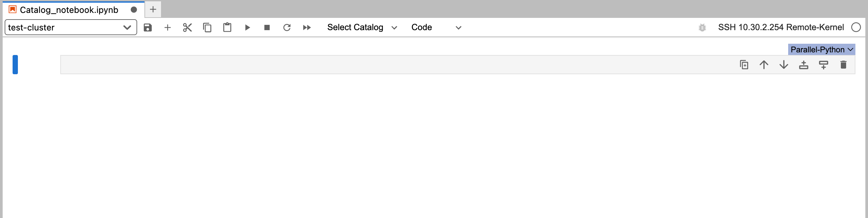Open the Select Catalog dropdown
This screenshot has height=218, width=868.
(x=361, y=27)
